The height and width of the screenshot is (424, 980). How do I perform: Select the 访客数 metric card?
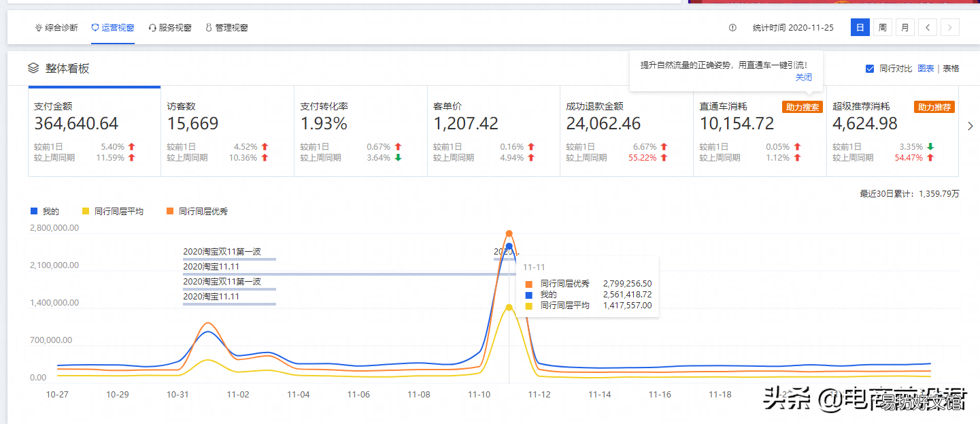[x=227, y=131]
